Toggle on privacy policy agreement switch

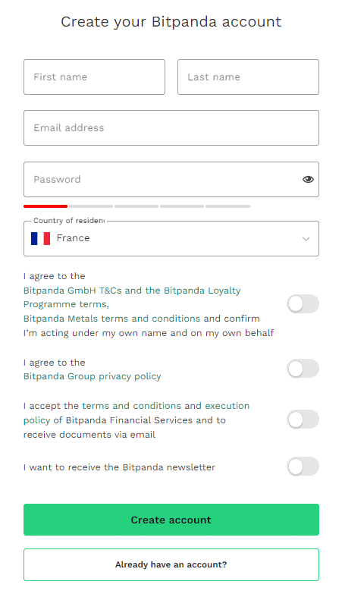[303, 369]
